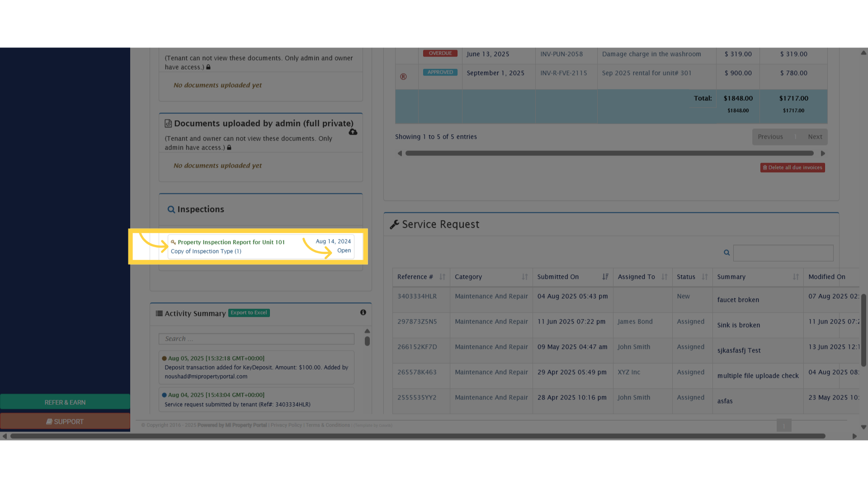Click summary 'Sink is broken'

coord(738,325)
